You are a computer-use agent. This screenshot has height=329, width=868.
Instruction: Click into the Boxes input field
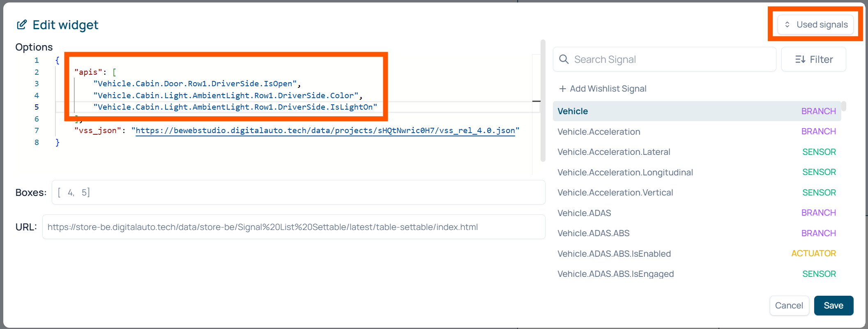point(298,193)
